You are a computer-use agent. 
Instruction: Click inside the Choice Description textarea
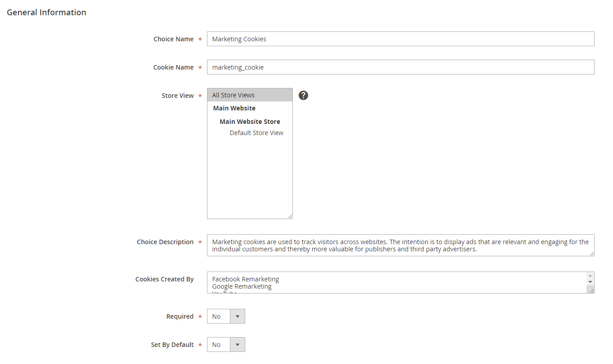[x=400, y=245]
